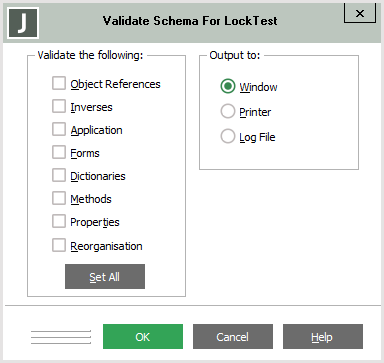Click the 'Object References' label text
The width and height of the screenshot is (384, 363).
(x=115, y=84)
